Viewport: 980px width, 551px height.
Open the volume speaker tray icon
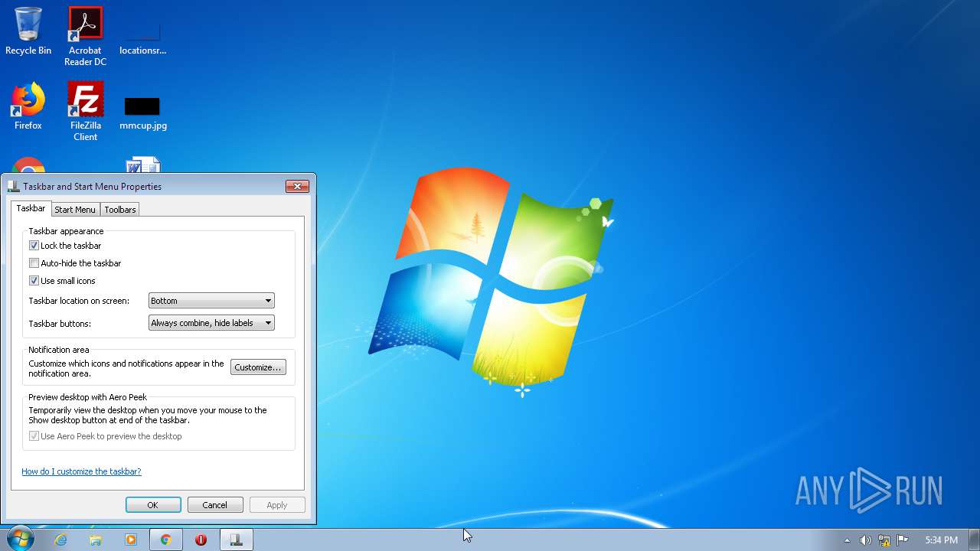coord(865,540)
